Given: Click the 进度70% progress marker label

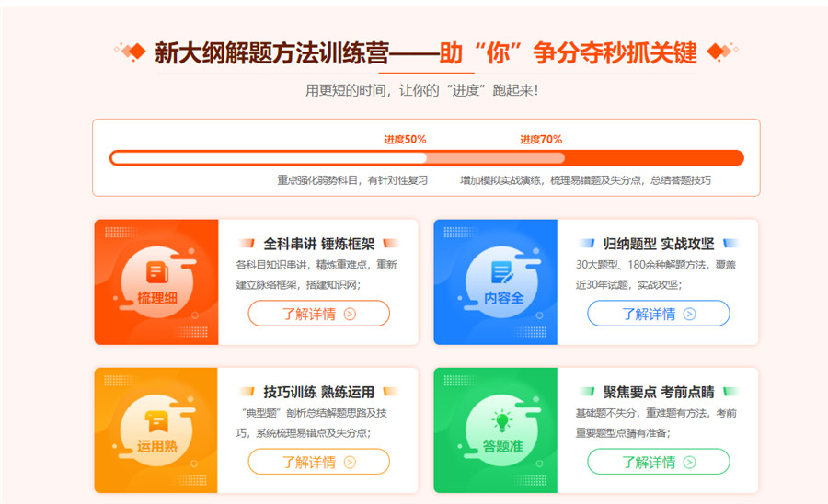Looking at the screenshot, I should coord(541,139).
